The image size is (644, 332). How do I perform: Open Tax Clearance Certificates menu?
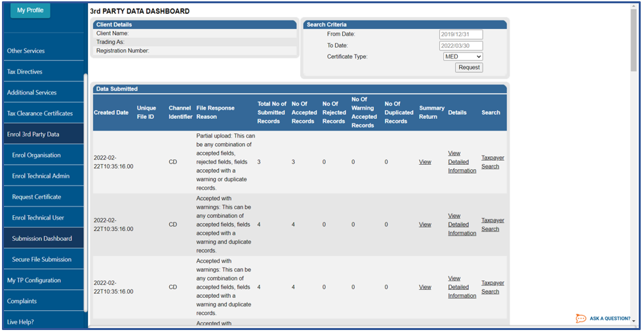(x=40, y=114)
